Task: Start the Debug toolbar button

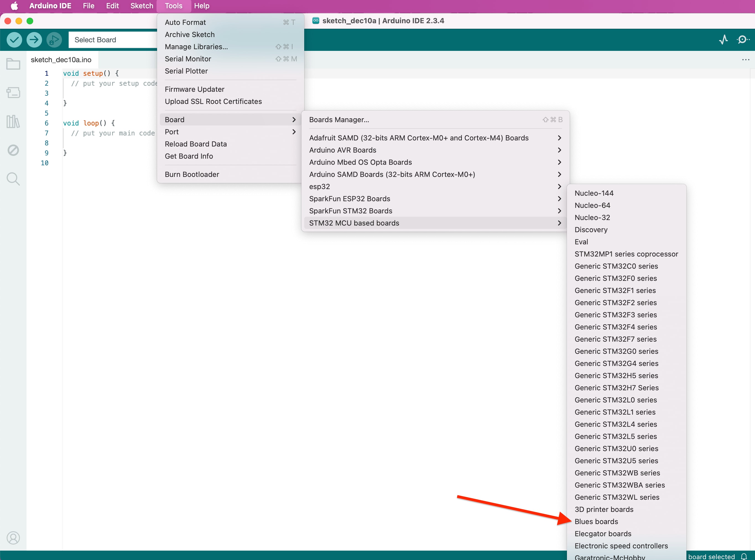Action: pos(54,40)
